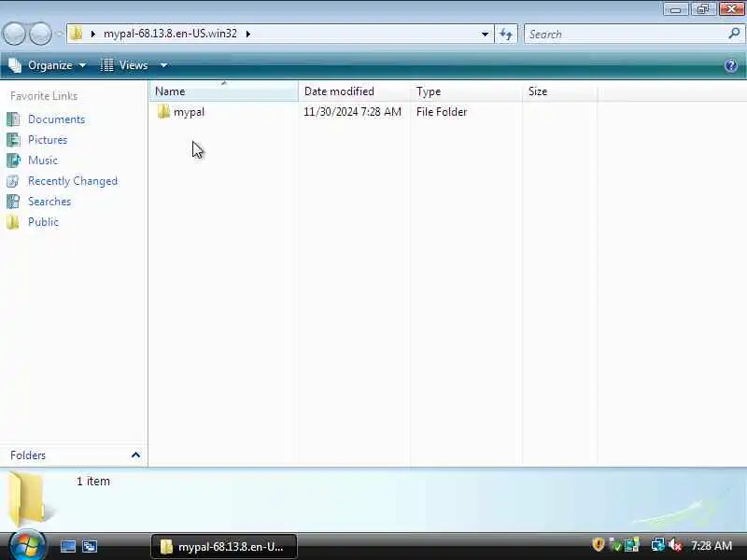Click the Music icon in Favorite Links
The height and width of the screenshot is (560, 747).
click(13, 160)
